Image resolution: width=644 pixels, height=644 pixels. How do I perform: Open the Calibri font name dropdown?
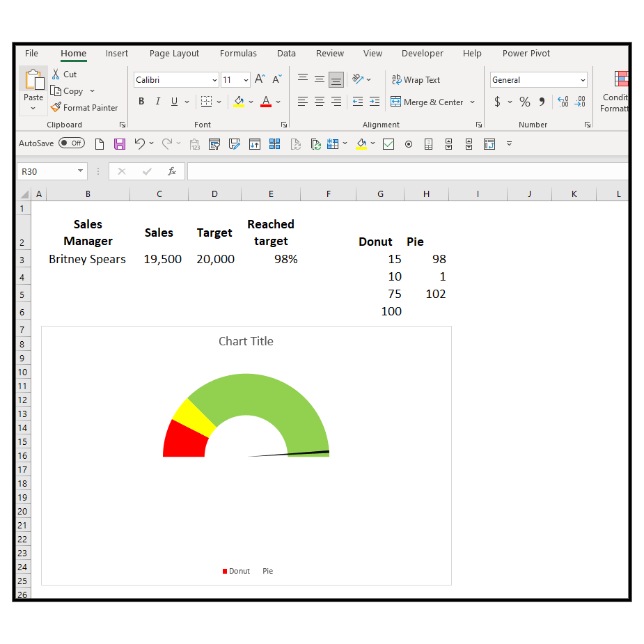tap(214, 80)
